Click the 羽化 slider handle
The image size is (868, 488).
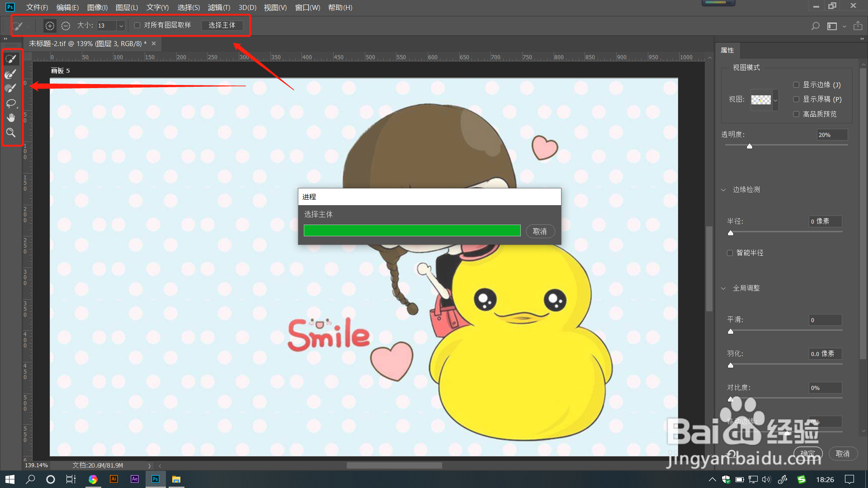point(731,365)
